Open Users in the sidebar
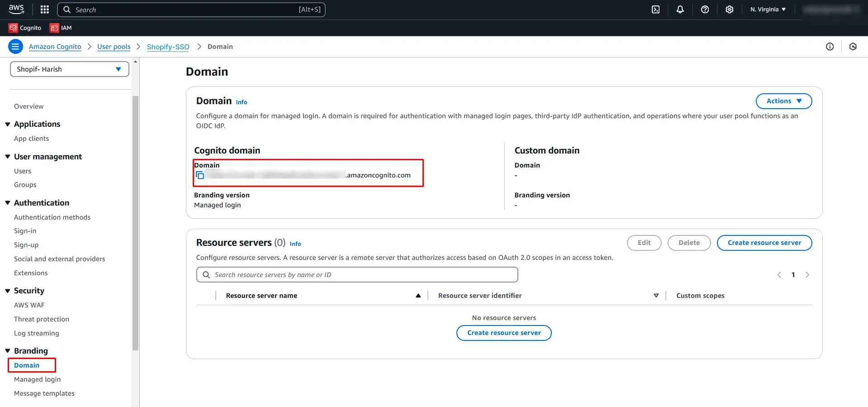Image resolution: width=868 pixels, height=407 pixels. 23,171
